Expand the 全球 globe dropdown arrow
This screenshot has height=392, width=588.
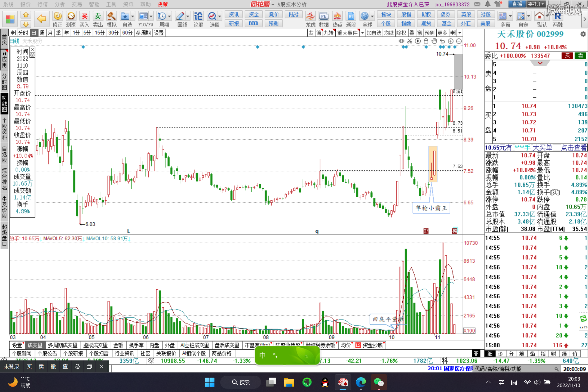372,16
